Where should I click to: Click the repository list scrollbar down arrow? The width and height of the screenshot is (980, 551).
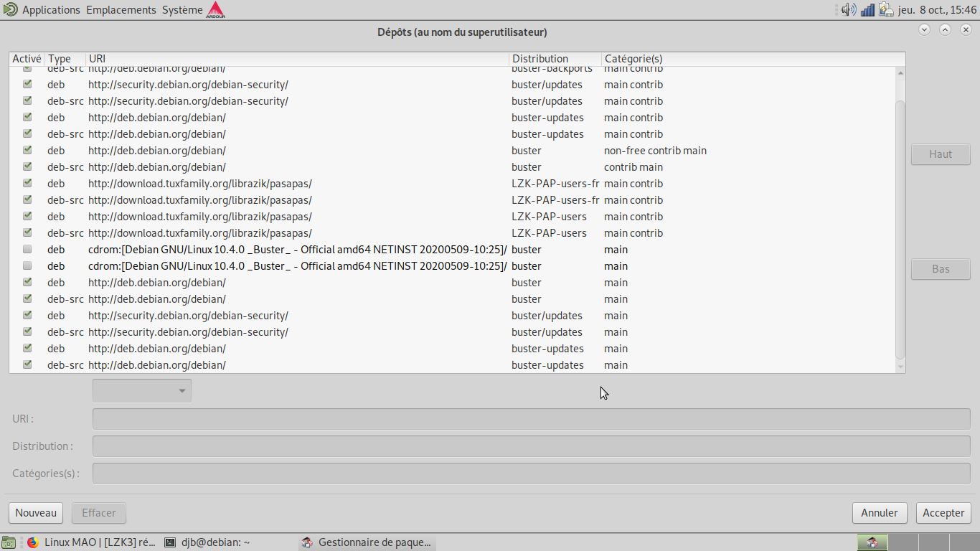coord(901,367)
